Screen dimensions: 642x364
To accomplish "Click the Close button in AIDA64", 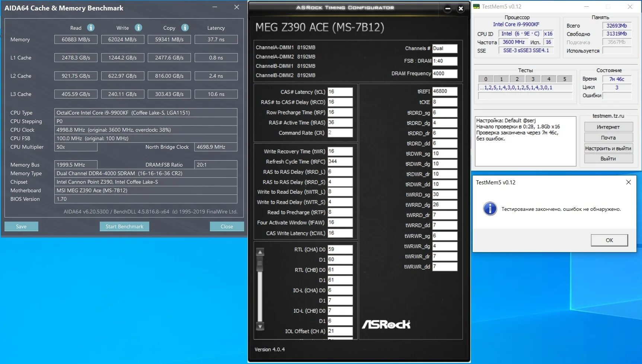I will pos(227,226).
